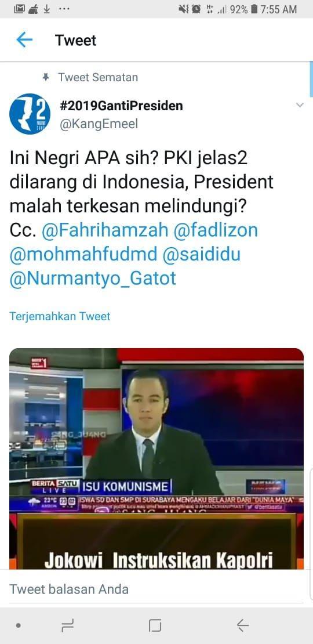The image size is (313, 644).
Task: Open the @KangEmeel handle
Action: click(99, 124)
